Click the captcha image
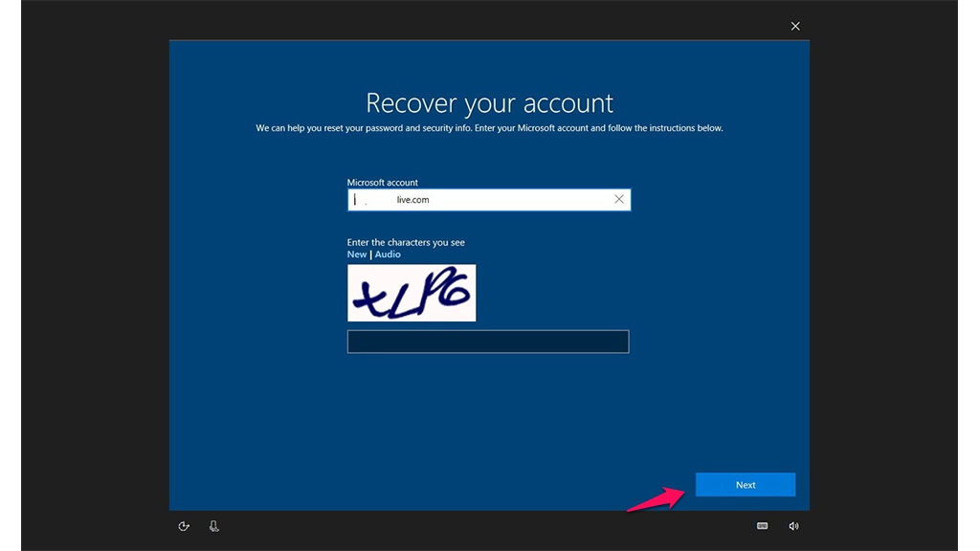980x551 pixels. tap(412, 293)
